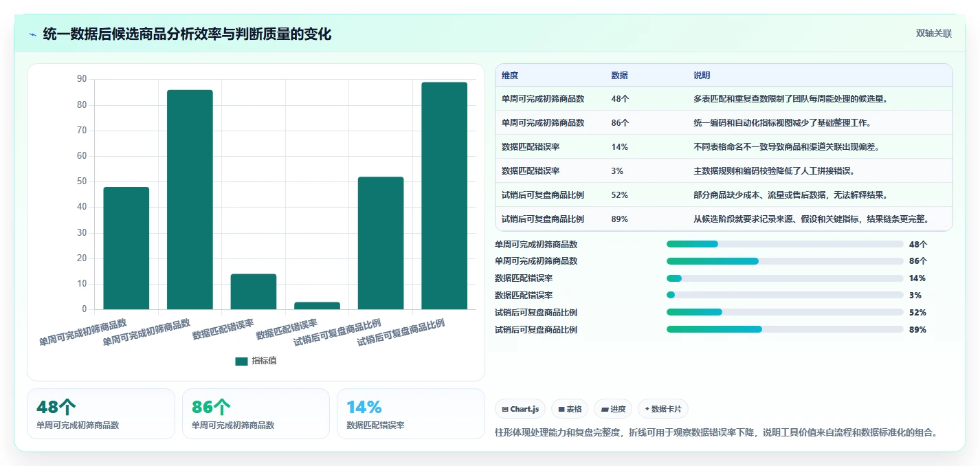The image size is (980, 466).
Task: Click table cell 3% in 数据 column
Action: 617,171
